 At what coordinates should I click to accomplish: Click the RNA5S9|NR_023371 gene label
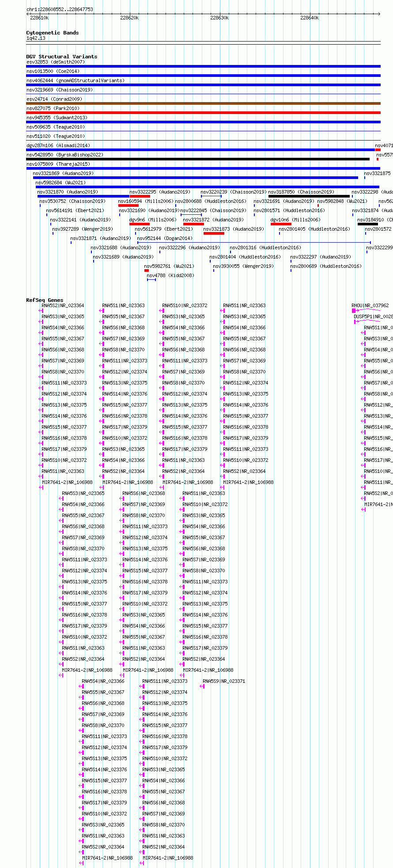coord(224,681)
